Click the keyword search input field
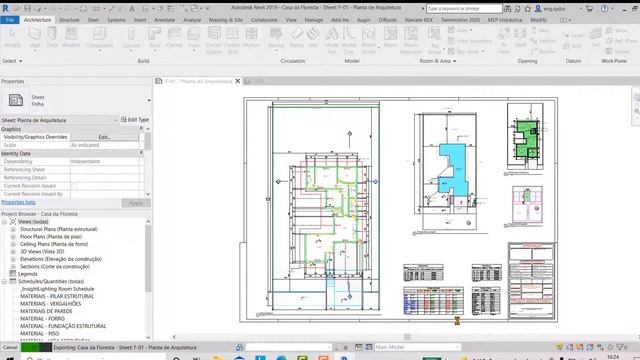This screenshot has height=360, width=640. (464, 8)
